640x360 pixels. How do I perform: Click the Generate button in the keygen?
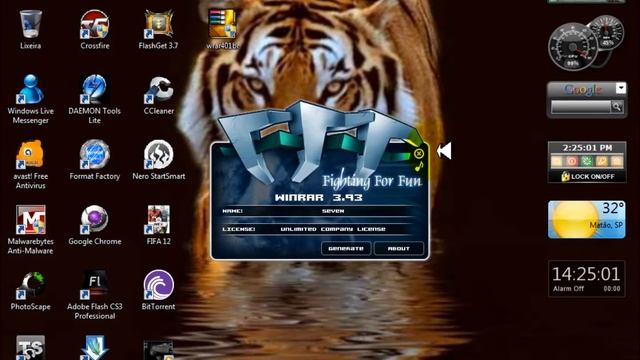tap(346, 249)
